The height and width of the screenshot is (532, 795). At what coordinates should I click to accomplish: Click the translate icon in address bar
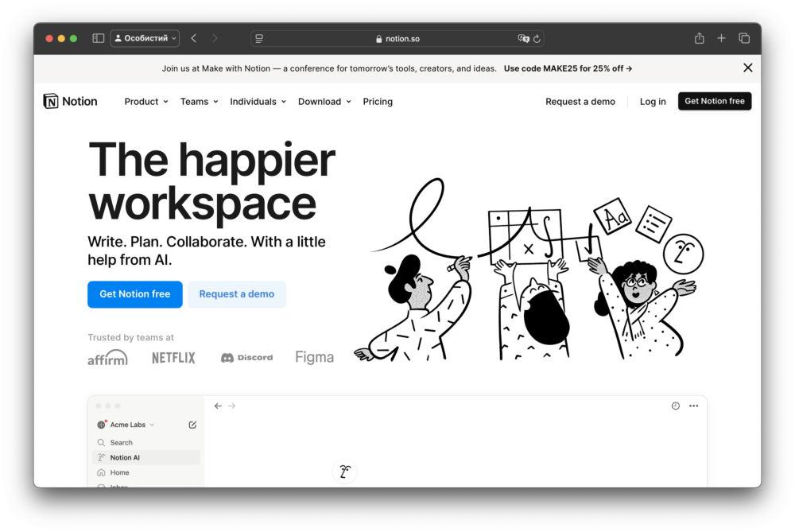(x=523, y=38)
